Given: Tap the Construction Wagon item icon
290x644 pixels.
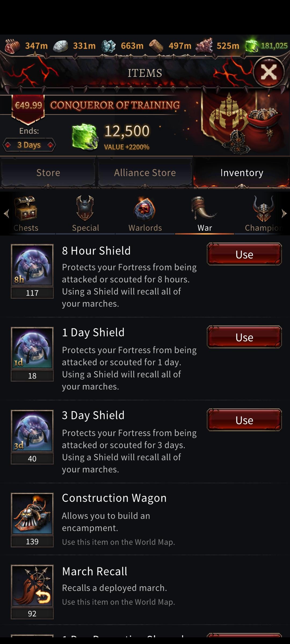Looking at the screenshot, I should 32,514.
